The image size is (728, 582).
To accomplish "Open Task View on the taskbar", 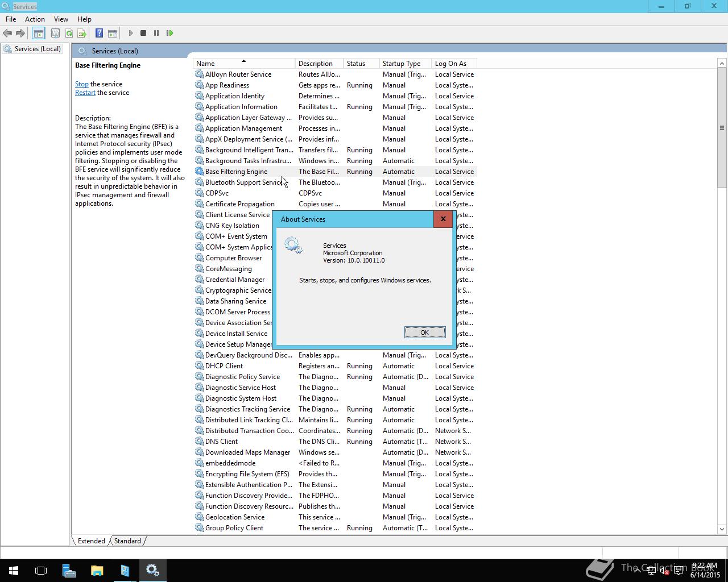I will (x=41, y=570).
